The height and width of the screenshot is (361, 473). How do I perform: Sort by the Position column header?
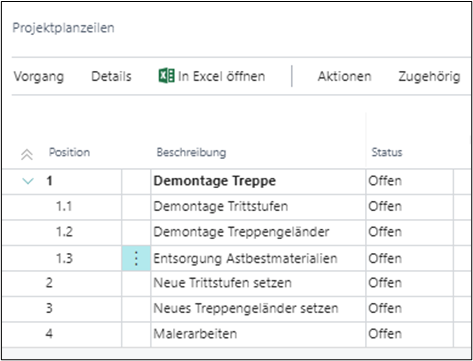(69, 152)
